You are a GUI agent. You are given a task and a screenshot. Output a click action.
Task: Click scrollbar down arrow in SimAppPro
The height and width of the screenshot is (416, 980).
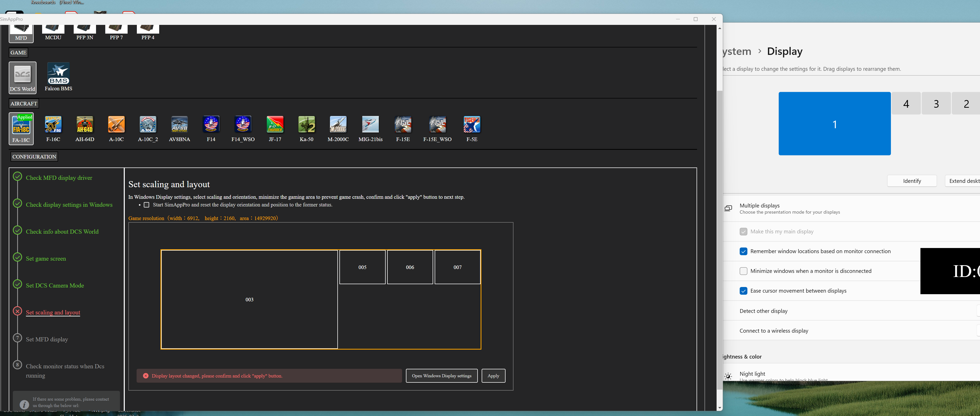tap(719, 408)
